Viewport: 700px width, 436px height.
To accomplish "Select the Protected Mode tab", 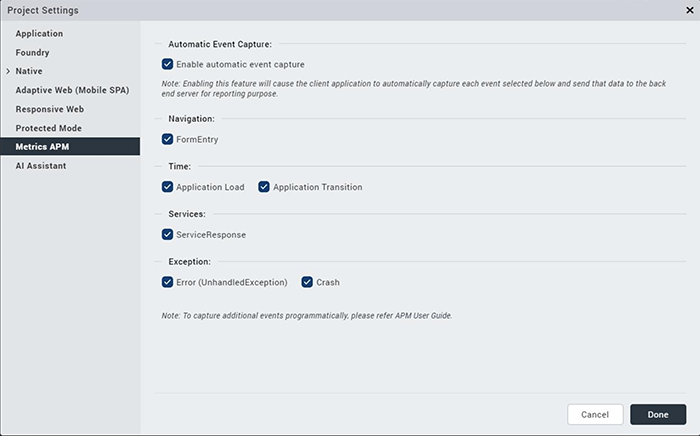I will [x=48, y=128].
